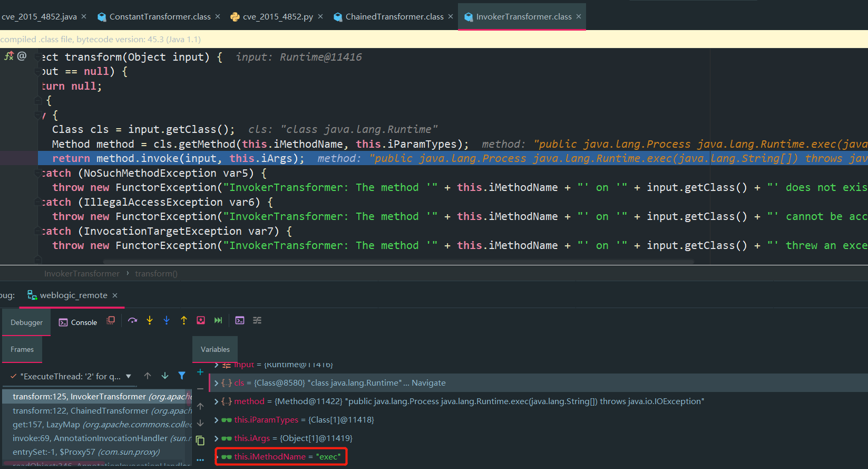Select frame invoke:69, AnnotationInvocationHandler
This screenshot has width=868, height=469.
click(97, 438)
